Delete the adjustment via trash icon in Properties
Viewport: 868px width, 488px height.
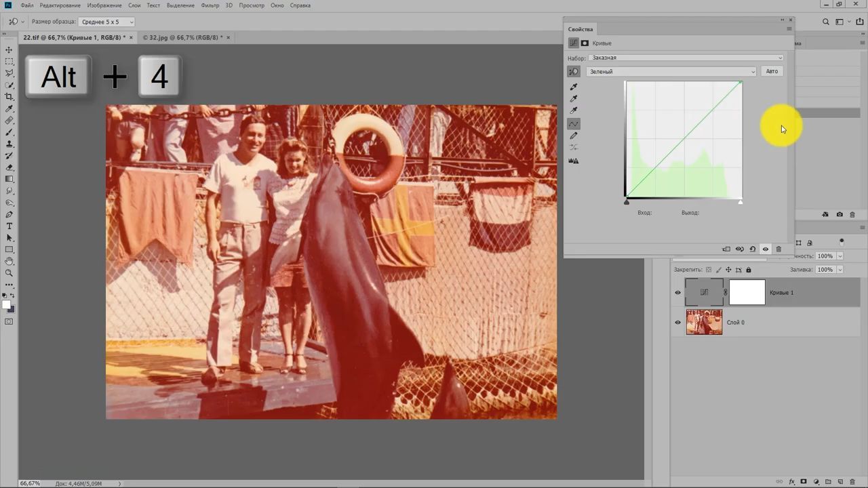tap(778, 249)
